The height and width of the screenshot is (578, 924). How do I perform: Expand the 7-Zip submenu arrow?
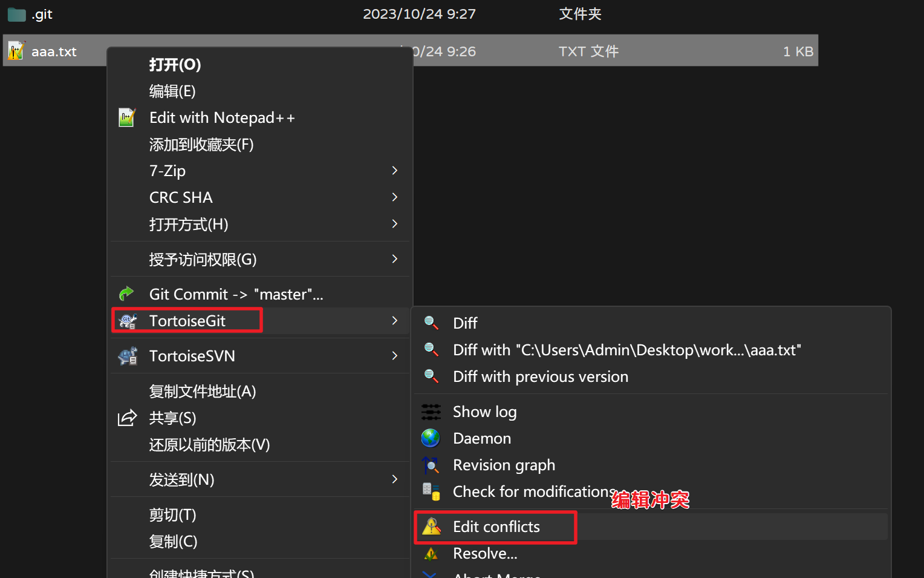tap(395, 171)
